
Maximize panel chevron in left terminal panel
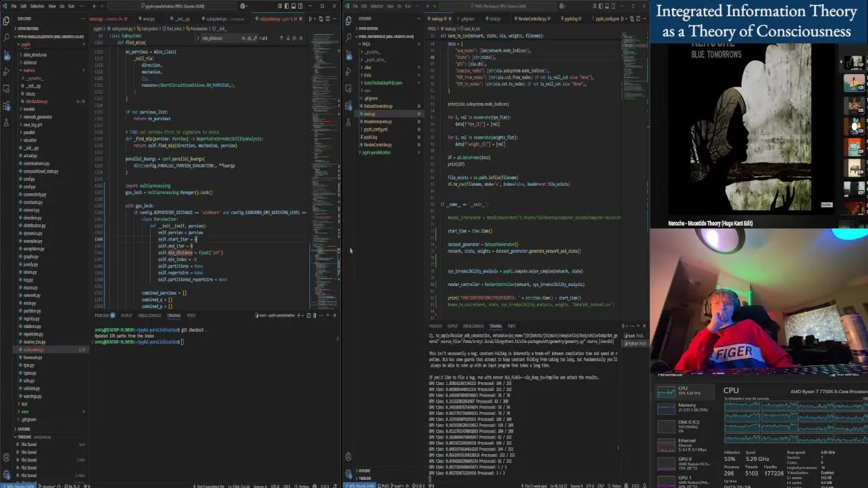tap(329, 315)
